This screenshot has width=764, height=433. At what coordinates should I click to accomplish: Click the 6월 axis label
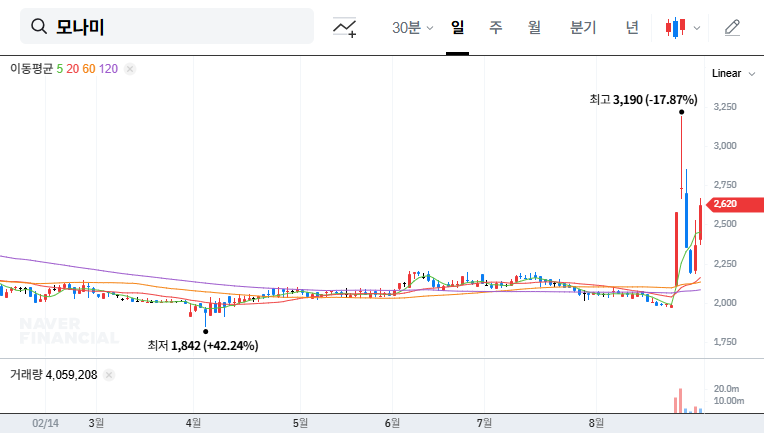pos(392,423)
